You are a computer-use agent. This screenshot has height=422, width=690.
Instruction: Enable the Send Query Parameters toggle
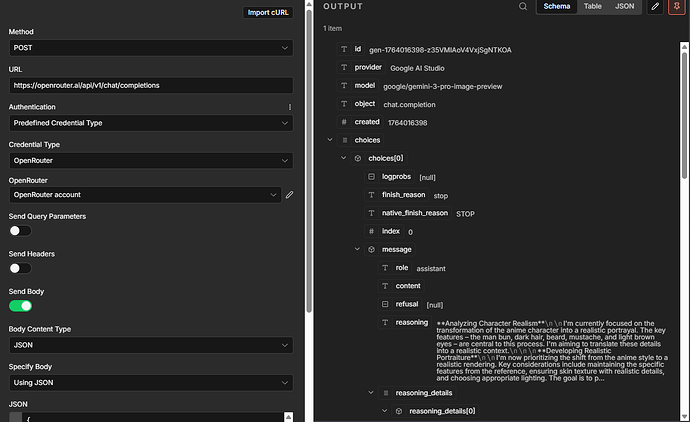(x=20, y=230)
